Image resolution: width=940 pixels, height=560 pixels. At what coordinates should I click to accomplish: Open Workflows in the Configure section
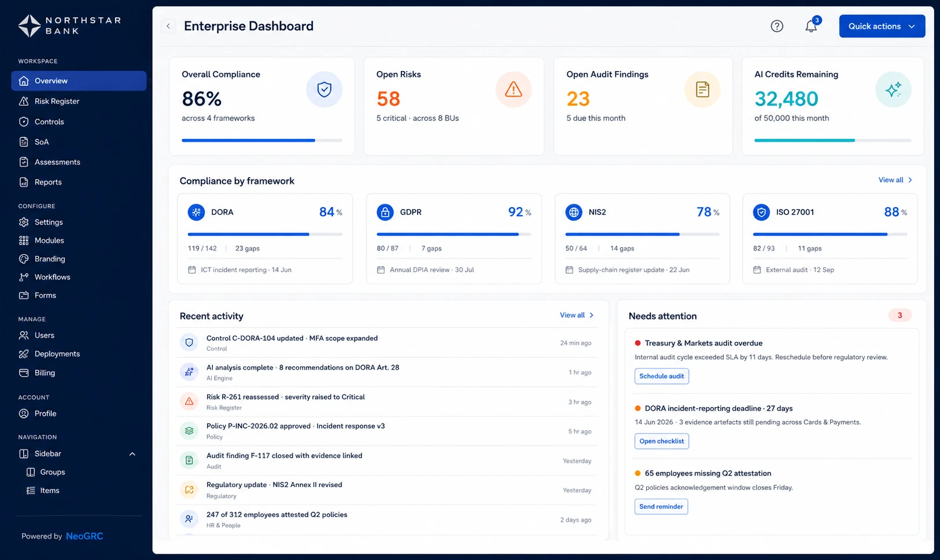tap(79, 277)
